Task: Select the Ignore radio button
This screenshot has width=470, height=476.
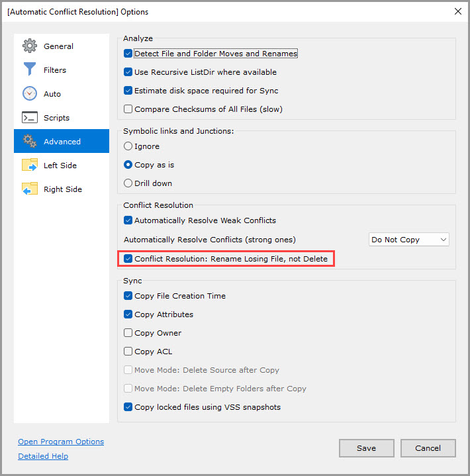Action: point(128,146)
